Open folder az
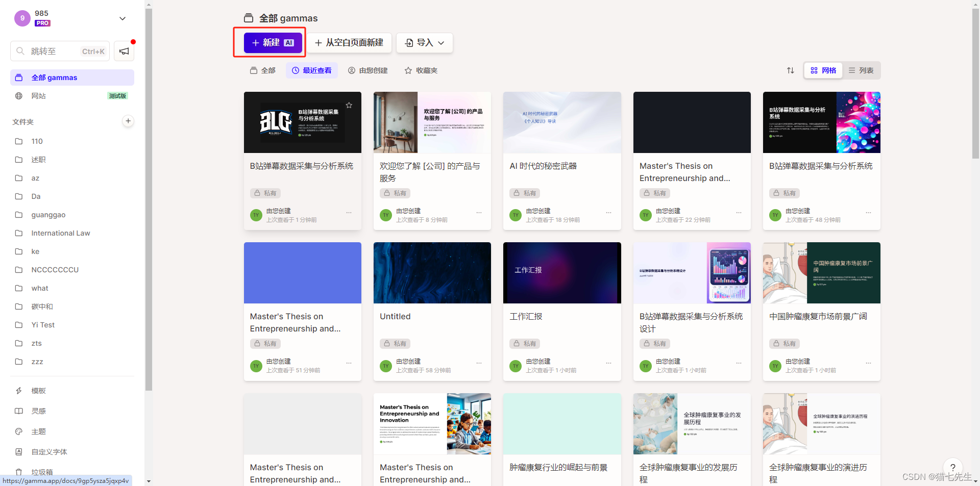The height and width of the screenshot is (486, 980). pos(72,178)
